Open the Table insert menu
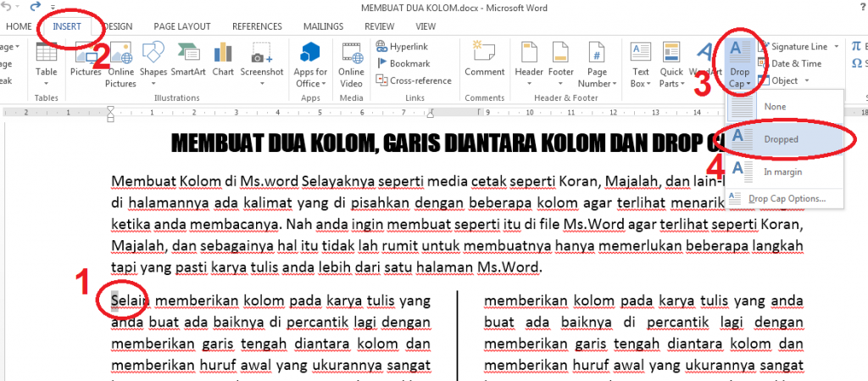The image size is (868, 381). click(x=47, y=65)
